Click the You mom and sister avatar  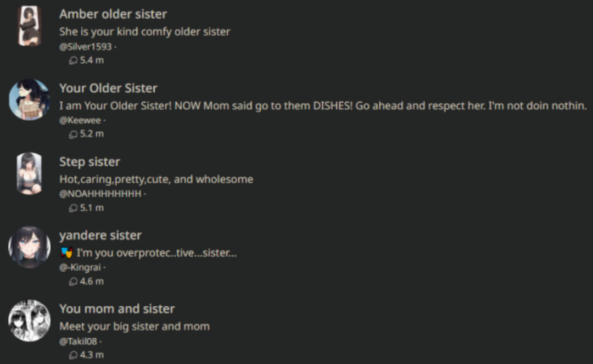(x=29, y=320)
